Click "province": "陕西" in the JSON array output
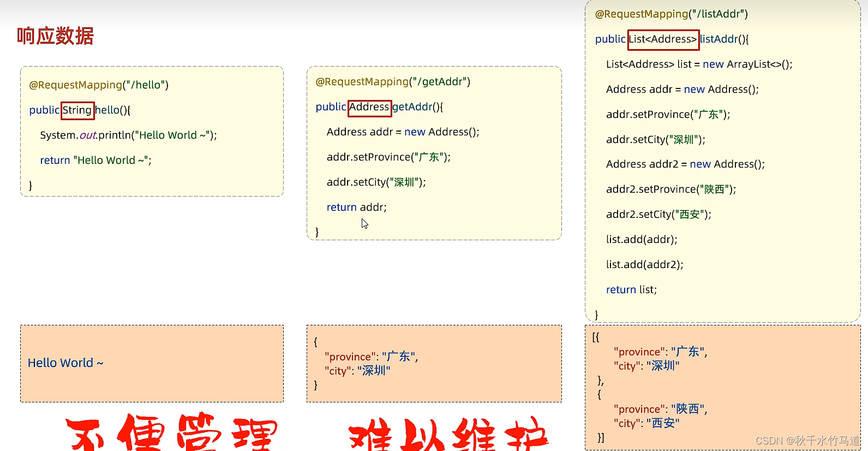 coord(660,409)
